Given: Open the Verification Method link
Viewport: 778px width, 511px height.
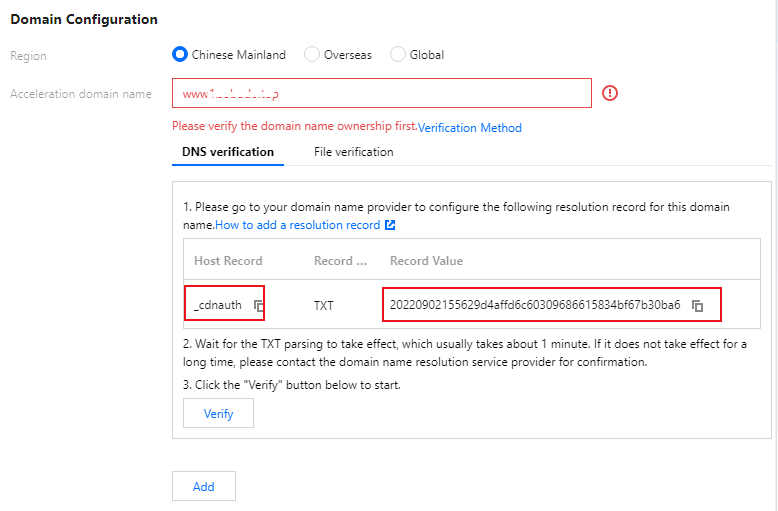Looking at the screenshot, I should 470,128.
